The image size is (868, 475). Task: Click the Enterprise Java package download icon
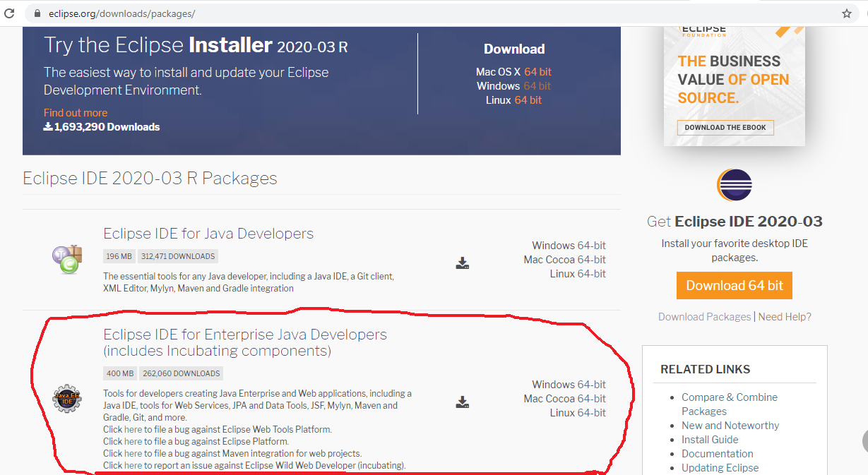click(x=463, y=401)
